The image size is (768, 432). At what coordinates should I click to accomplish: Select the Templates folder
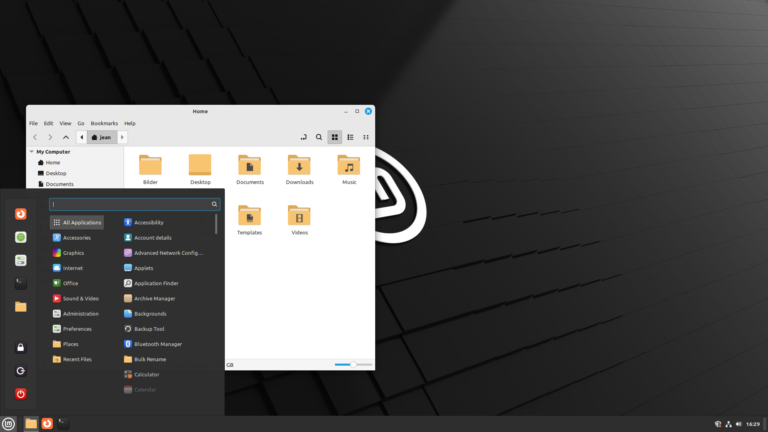click(x=249, y=220)
